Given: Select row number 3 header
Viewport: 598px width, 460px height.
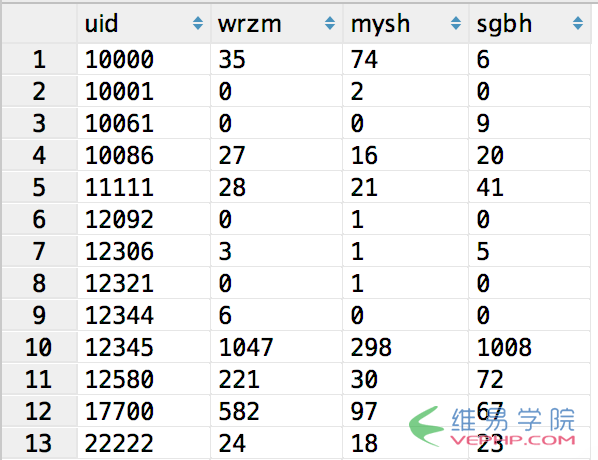Looking at the screenshot, I should pyautogui.click(x=39, y=123).
